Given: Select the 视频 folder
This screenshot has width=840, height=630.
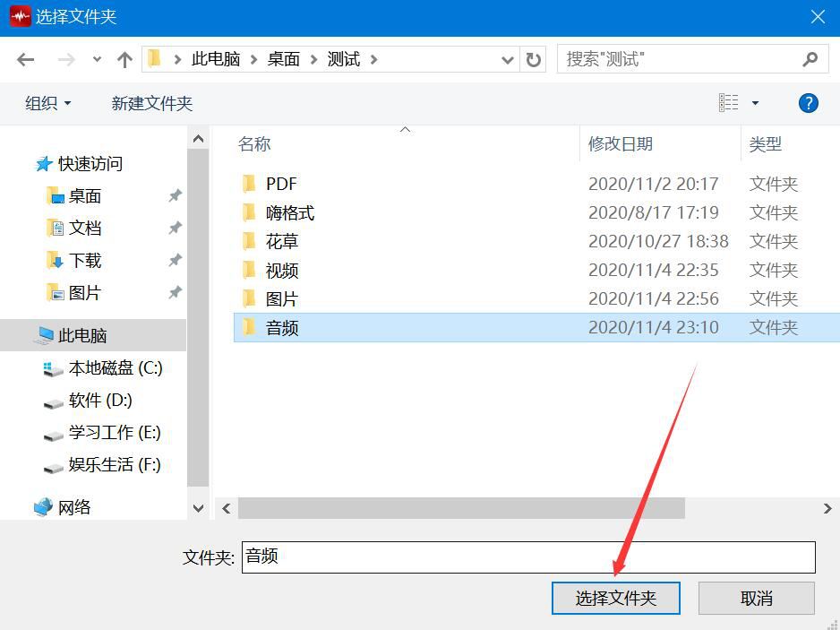Looking at the screenshot, I should [x=282, y=271].
